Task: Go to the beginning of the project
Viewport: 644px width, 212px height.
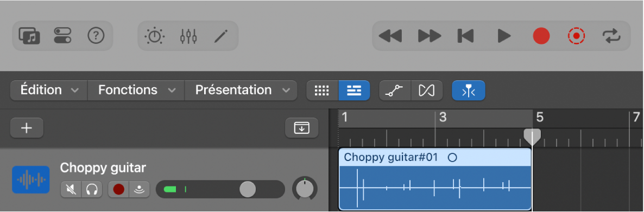Action: (x=466, y=36)
